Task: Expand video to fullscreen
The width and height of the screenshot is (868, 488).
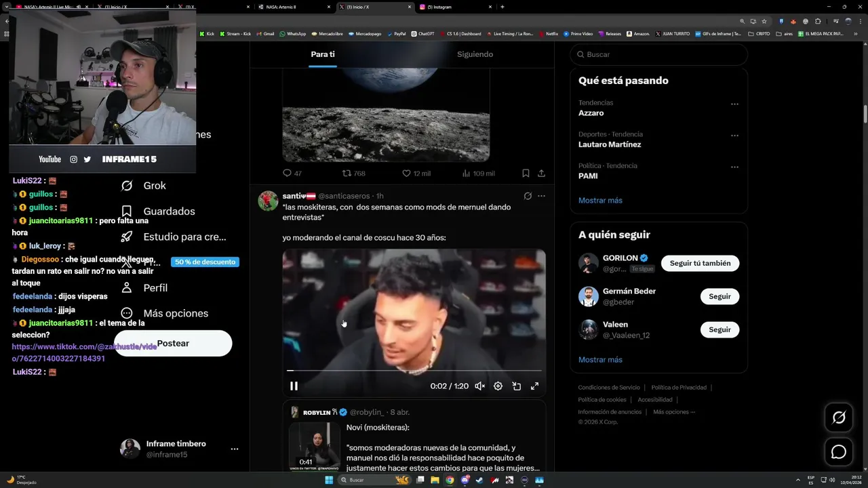Action: (534, 386)
